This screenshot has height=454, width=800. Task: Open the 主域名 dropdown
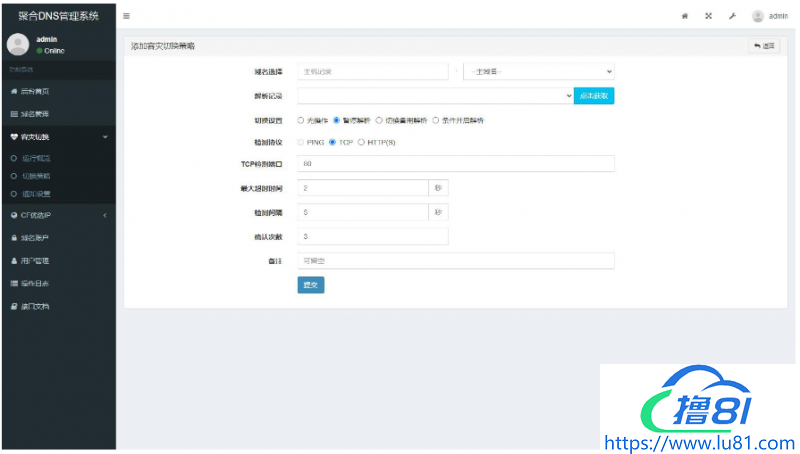tap(538, 71)
